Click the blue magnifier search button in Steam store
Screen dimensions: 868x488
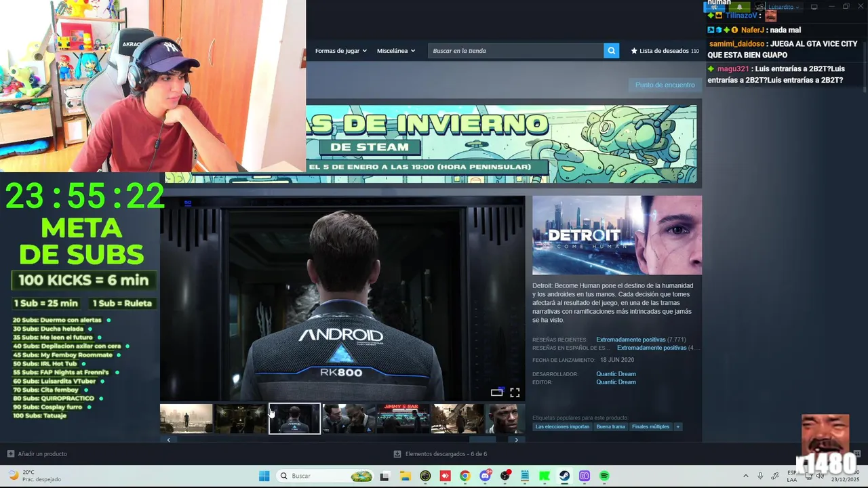(x=611, y=51)
